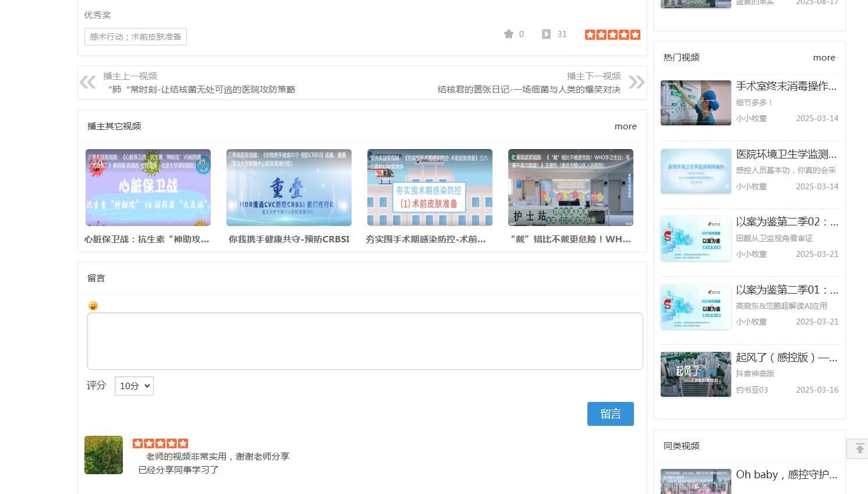Click a star in the commenter's five-star rating

[x=160, y=443]
